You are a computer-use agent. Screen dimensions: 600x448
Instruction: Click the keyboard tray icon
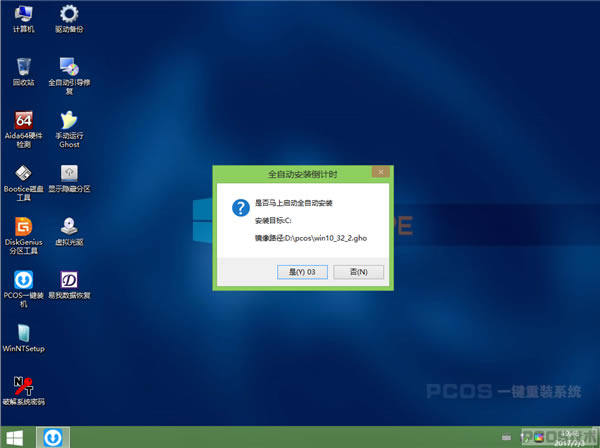click(506, 437)
